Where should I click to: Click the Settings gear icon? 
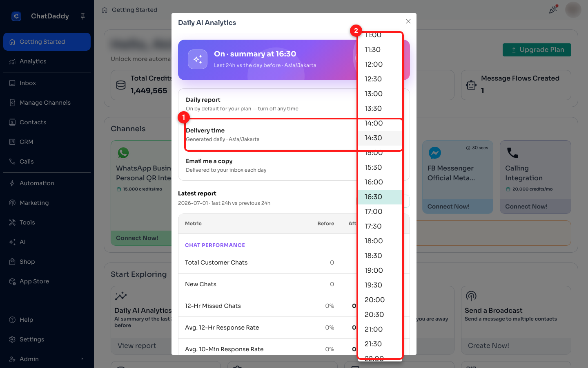[12, 339]
